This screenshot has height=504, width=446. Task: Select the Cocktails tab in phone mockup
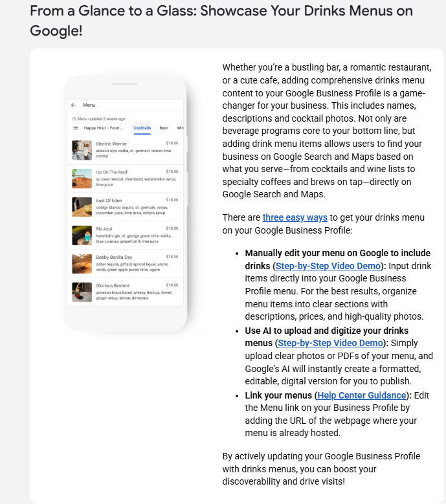pyautogui.click(x=142, y=128)
